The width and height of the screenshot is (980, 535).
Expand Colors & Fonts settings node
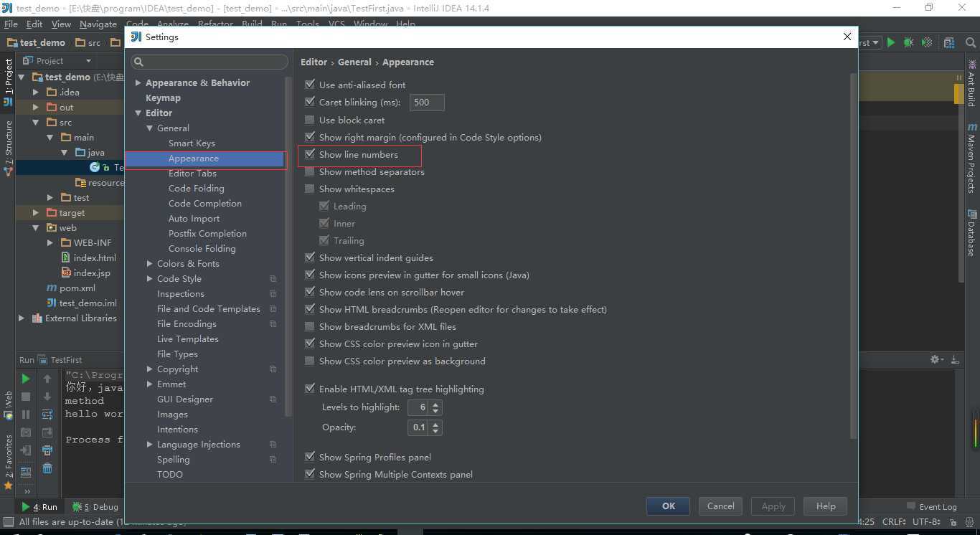pos(149,264)
